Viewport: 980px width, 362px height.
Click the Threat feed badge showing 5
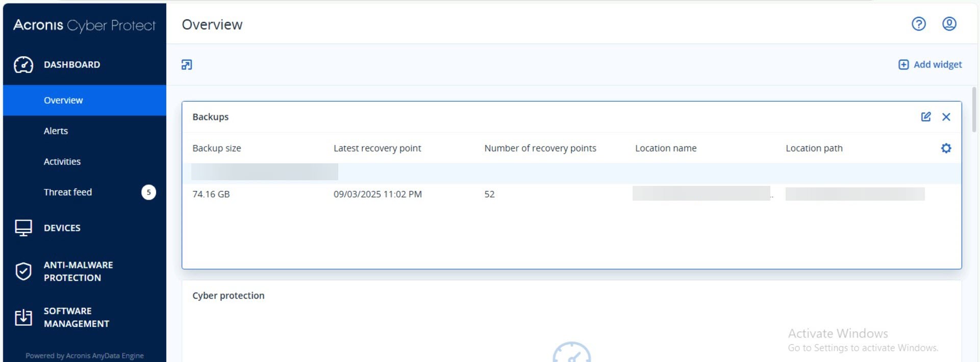click(x=148, y=192)
